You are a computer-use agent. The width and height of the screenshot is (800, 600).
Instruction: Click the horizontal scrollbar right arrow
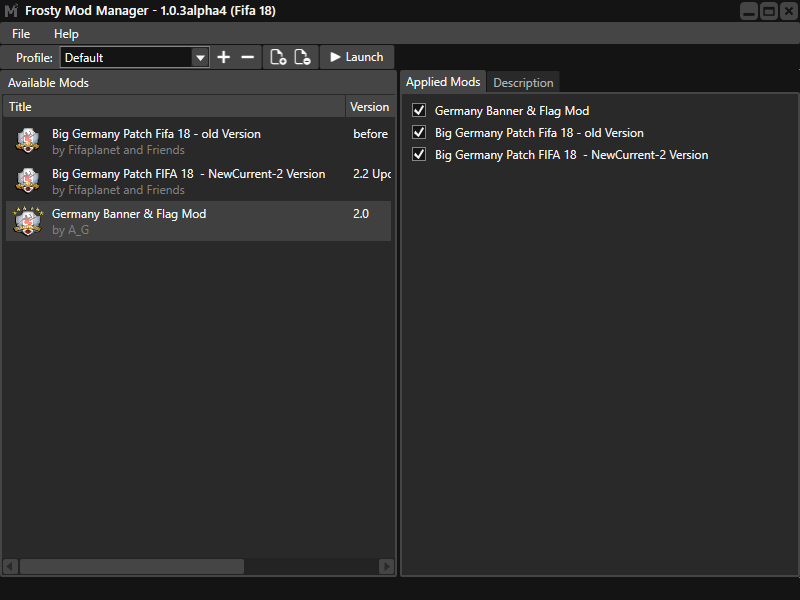coord(386,566)
